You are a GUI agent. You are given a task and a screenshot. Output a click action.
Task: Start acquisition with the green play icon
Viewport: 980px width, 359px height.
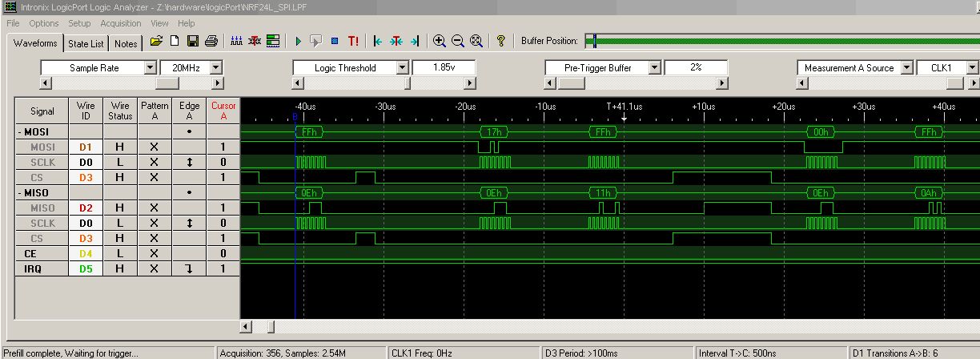point(298,41)
